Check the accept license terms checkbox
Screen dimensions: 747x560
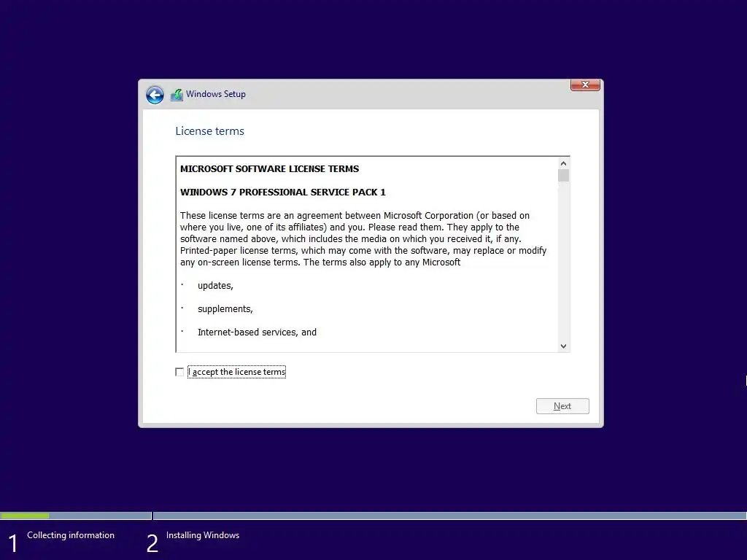[x=179, y=372]
